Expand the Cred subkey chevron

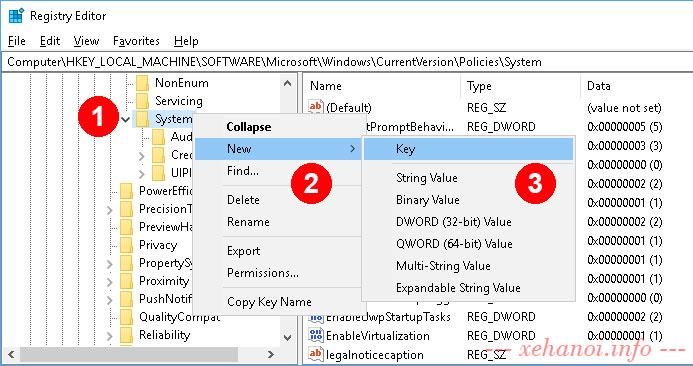[x=142, y=156]
